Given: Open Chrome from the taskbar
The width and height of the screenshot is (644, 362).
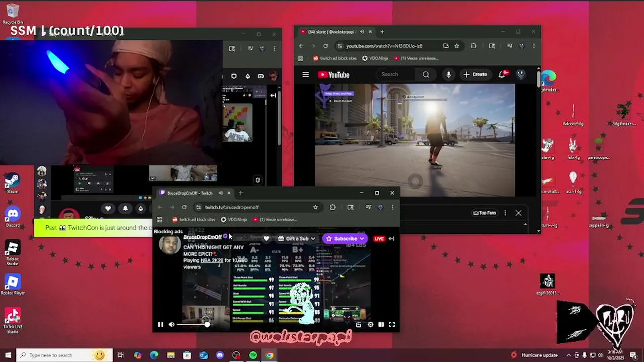Looking at the screenshot, I should click(270, 355).
